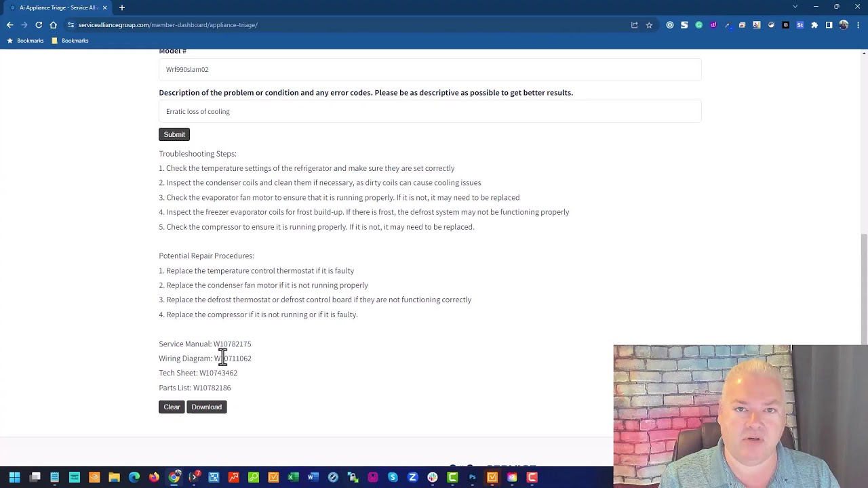Image resolution: width=868 pixels, height=488 pixels.
Task: Click the share page icon in address bar
Action: coord(634,25)
